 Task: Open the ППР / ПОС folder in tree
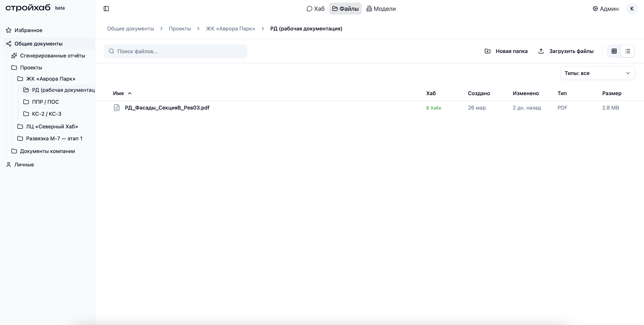click(x=45, y=102)
